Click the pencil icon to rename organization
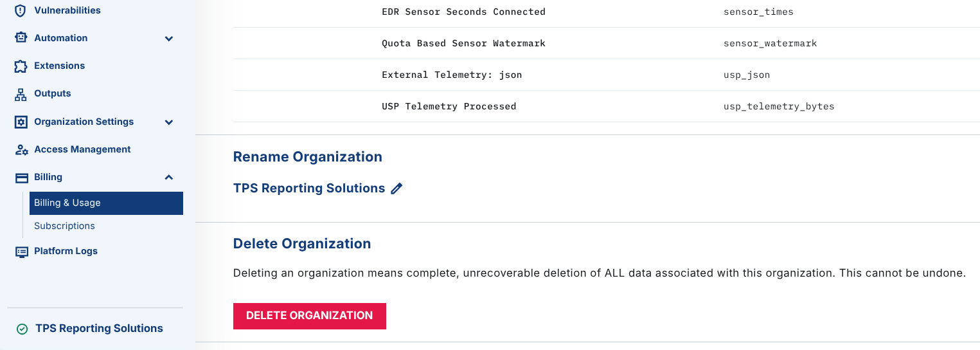980x350 pixels. point(397,189)
